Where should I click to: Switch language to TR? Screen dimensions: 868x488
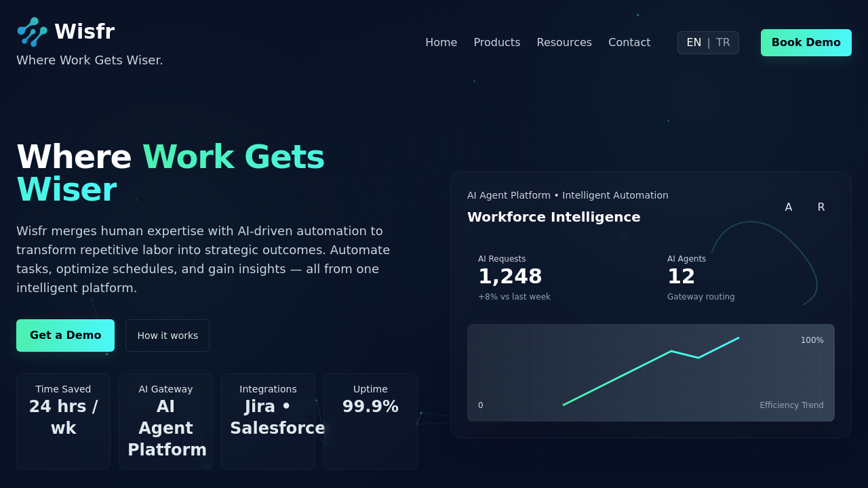[723, 43]
